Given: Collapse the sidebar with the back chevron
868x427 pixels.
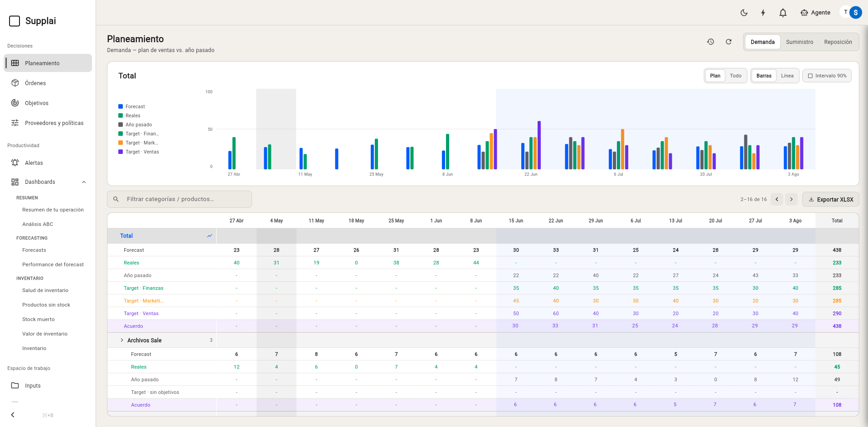Looking at the screenshot, I should [x=13, y=415].
